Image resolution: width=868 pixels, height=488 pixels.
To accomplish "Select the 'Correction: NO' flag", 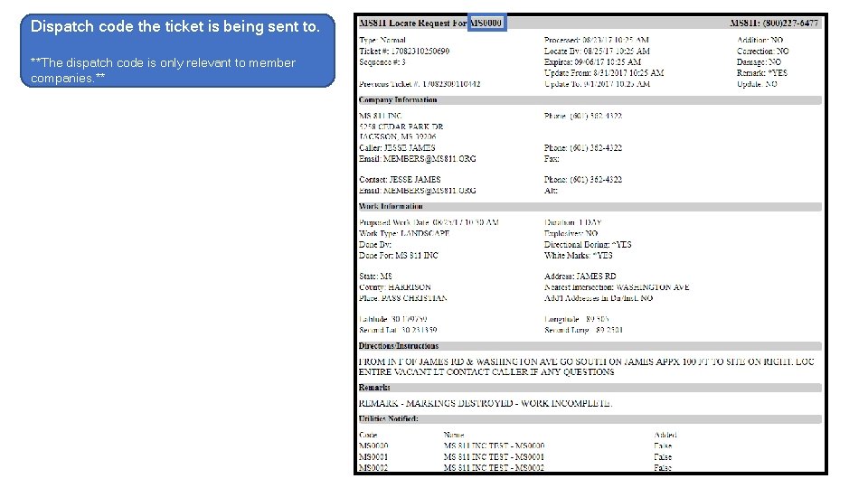I will click(x=762, y=51).
